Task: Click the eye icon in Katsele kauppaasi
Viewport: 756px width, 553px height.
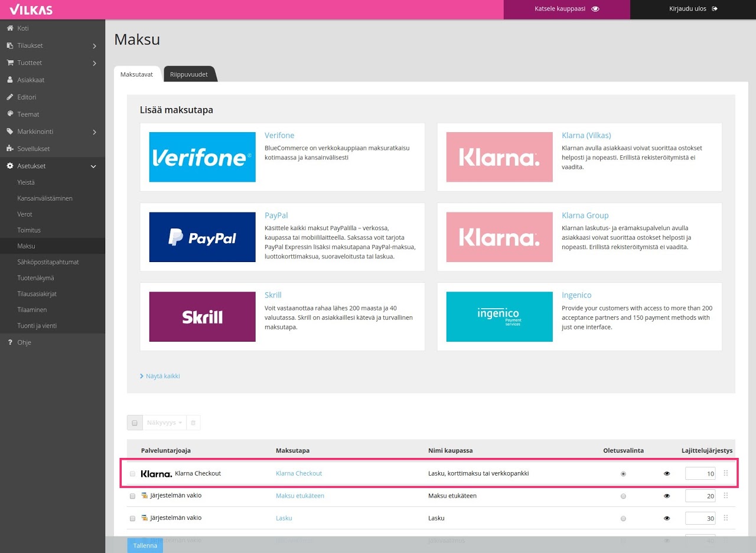Action: (x=595, y=9)
